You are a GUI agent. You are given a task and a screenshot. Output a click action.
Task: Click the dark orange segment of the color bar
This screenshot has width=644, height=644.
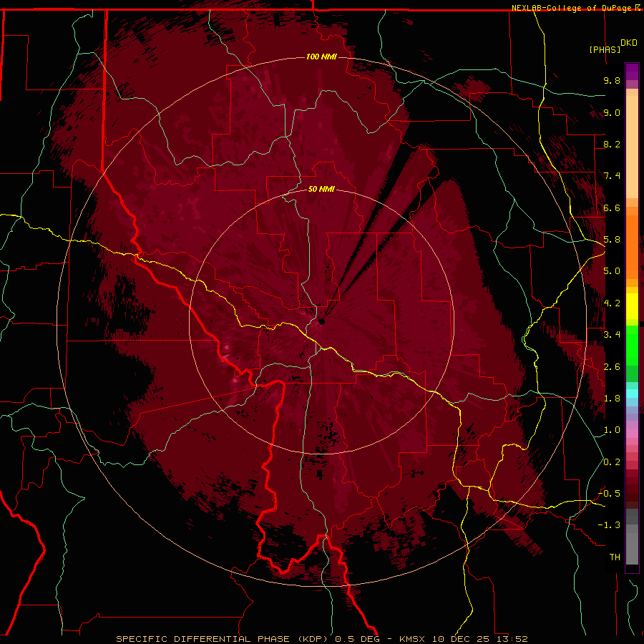(632, 248)
